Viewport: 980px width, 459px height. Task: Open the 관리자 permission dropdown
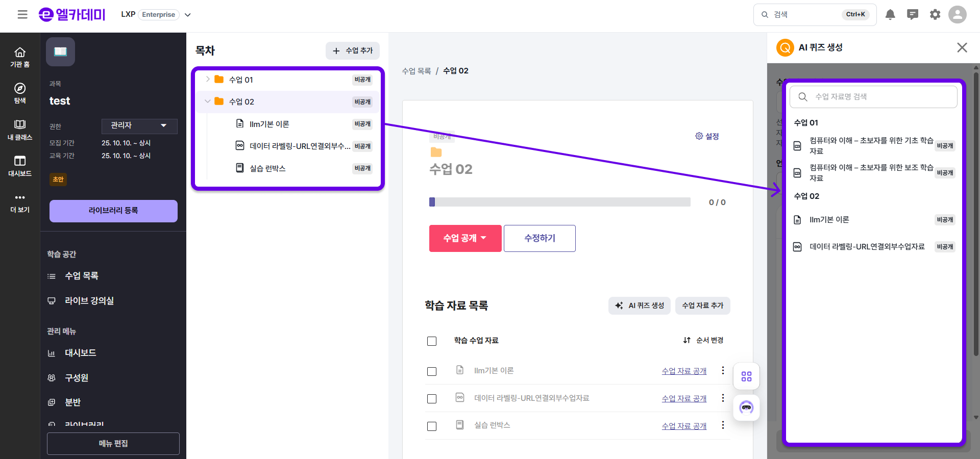pos(139,126)
